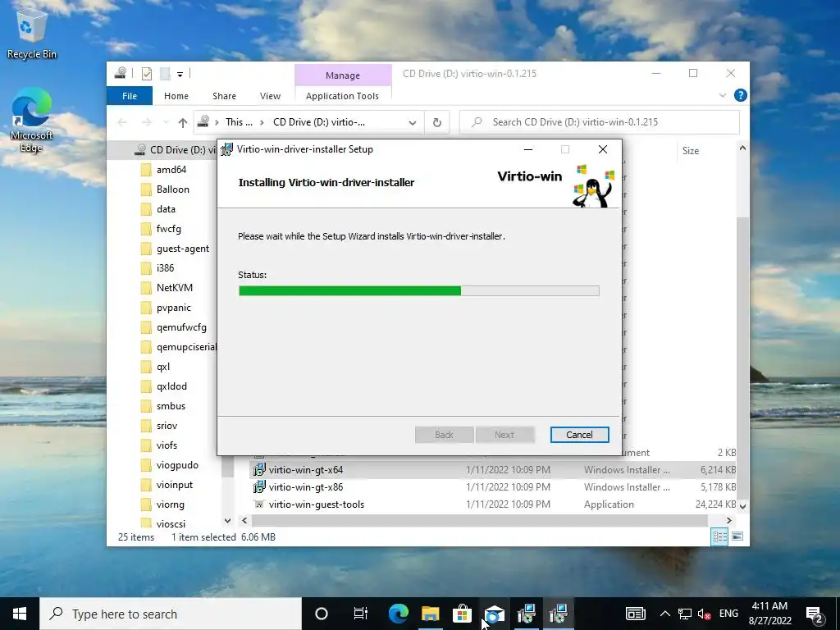This screenshot has width=840, height=630.
Task: Open the Microsoft Edge desktop shortcut
Action: coord(31,120)
